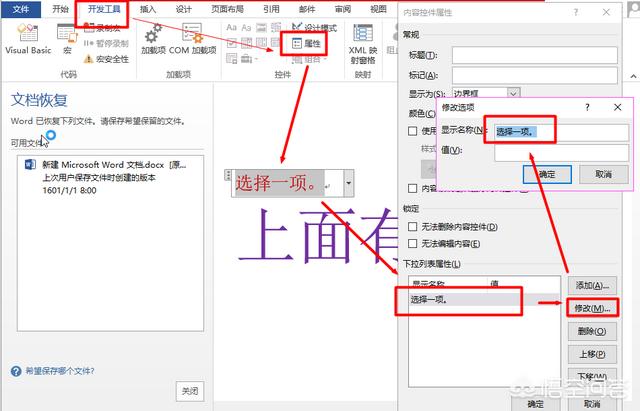Select recovered file 新建 Microsoft Word 文档.docx

[x=110, y=177]
